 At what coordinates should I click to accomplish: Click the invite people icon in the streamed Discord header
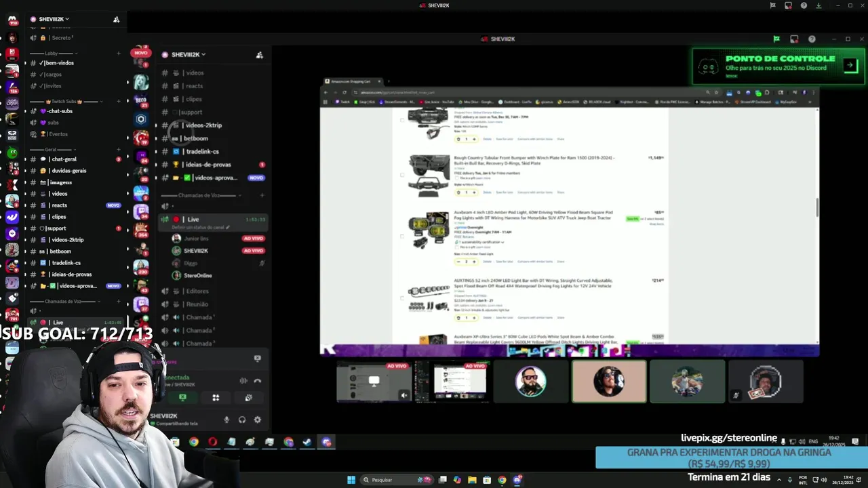(259, 55)
